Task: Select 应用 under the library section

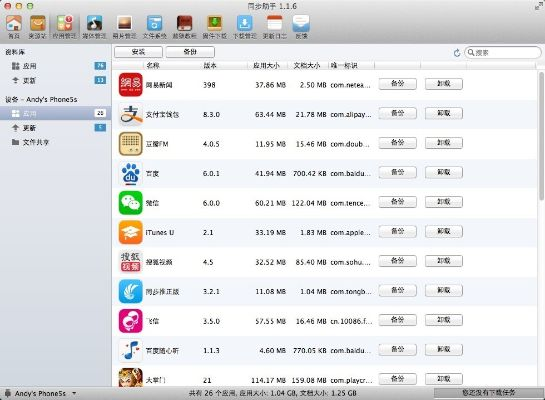Action: pyautogui.click(x=56, y=66)
